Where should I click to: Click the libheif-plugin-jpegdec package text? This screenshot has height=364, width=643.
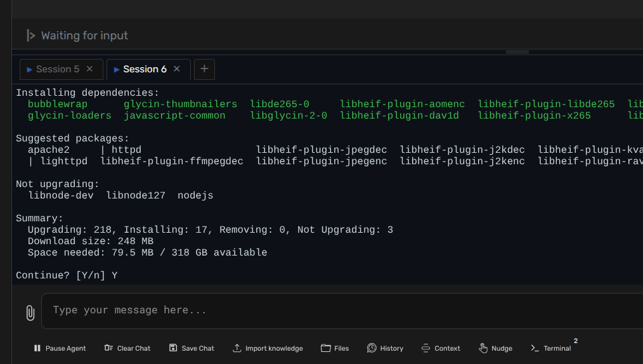(x=321, y=150)
